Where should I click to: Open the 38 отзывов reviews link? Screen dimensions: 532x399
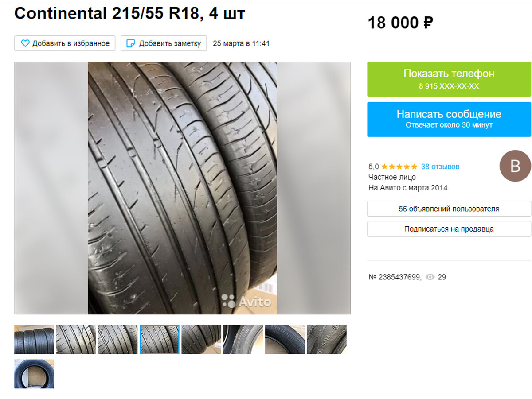[x=440, y=167]
